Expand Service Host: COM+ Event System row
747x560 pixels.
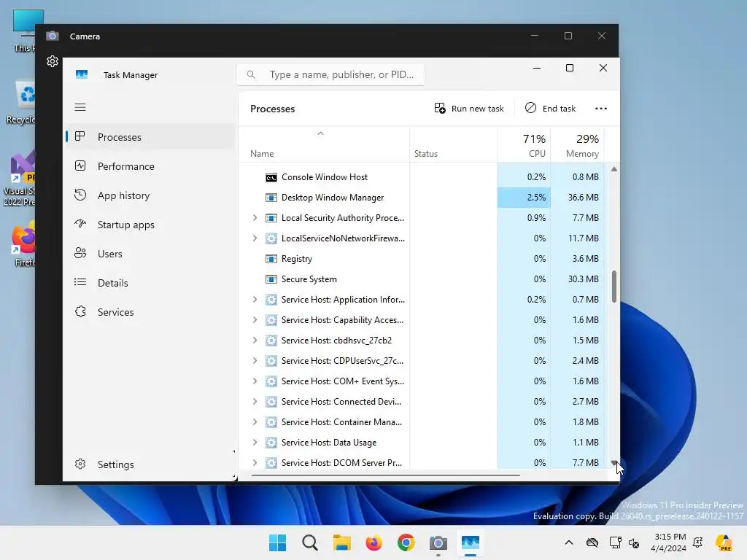tap(255, 382)
